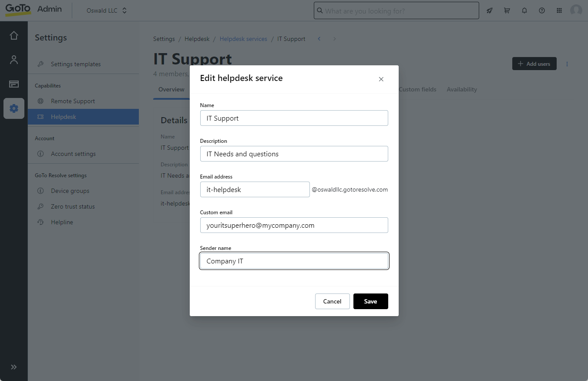Collapse the sidebar using the double-chevron control
This screenshot has width=588, height=381.
pyautogui.click(x=13, y=367)
